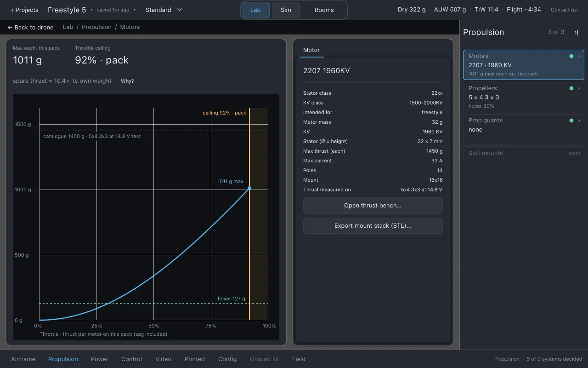This screenshot has width=588, height=368.
Task: Open the Control bottom tab
Action: click(x=132, y=359)
